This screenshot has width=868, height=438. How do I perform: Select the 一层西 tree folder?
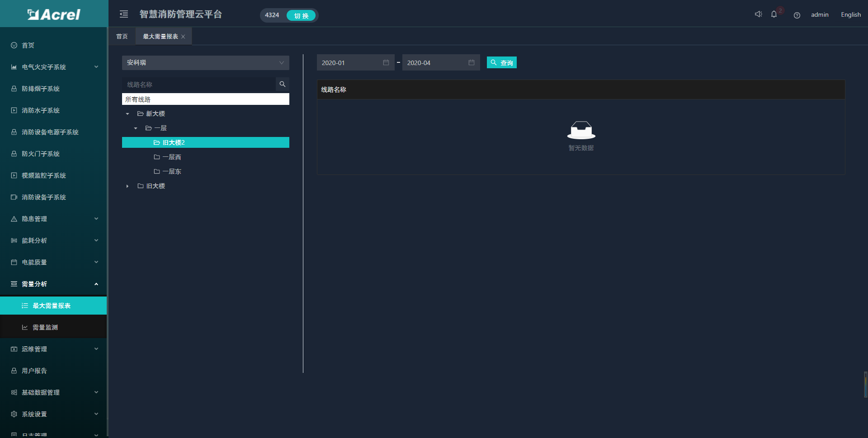167,157
